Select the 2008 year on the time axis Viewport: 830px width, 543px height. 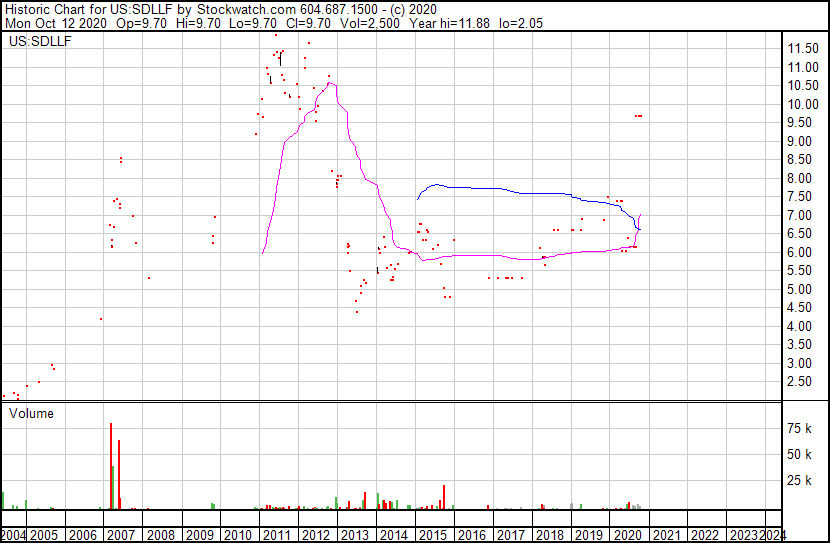click(x=161, y=535)
